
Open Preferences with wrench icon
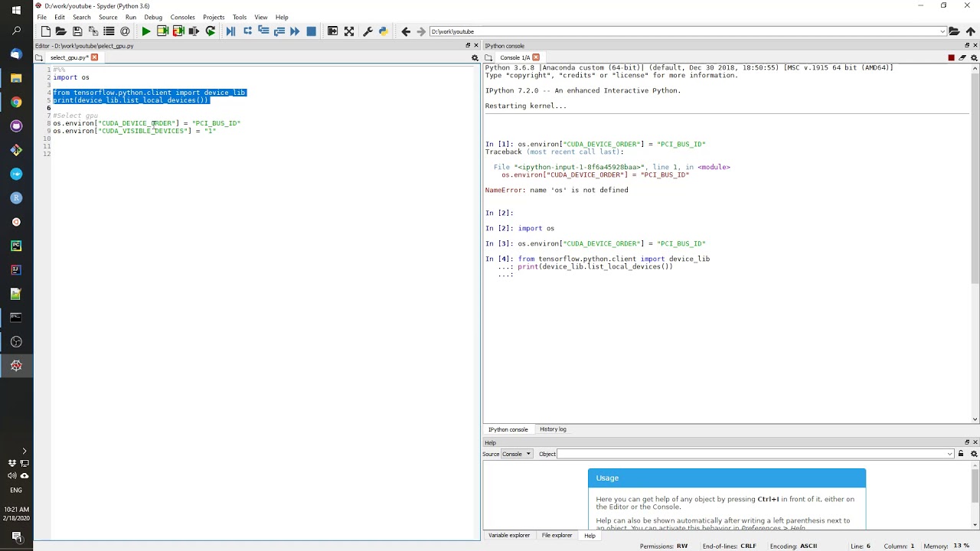[x=367, y=31]
